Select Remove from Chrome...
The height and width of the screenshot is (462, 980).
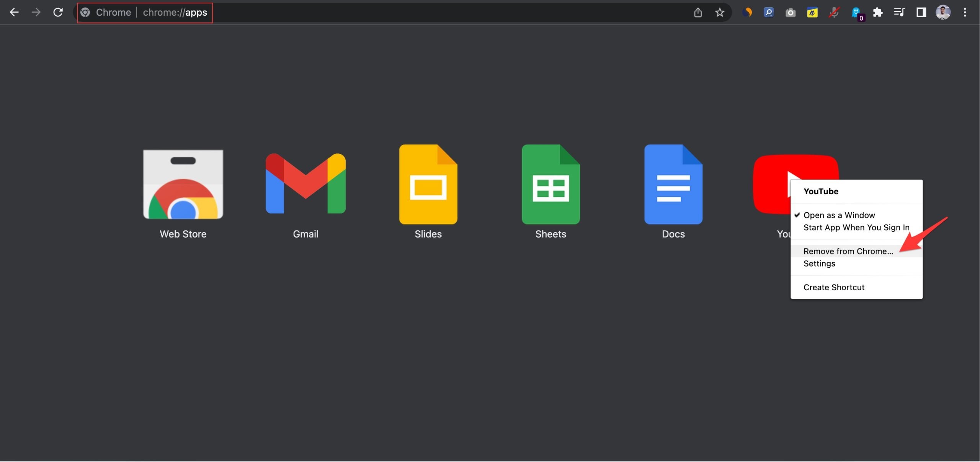(x=856, y=251)
